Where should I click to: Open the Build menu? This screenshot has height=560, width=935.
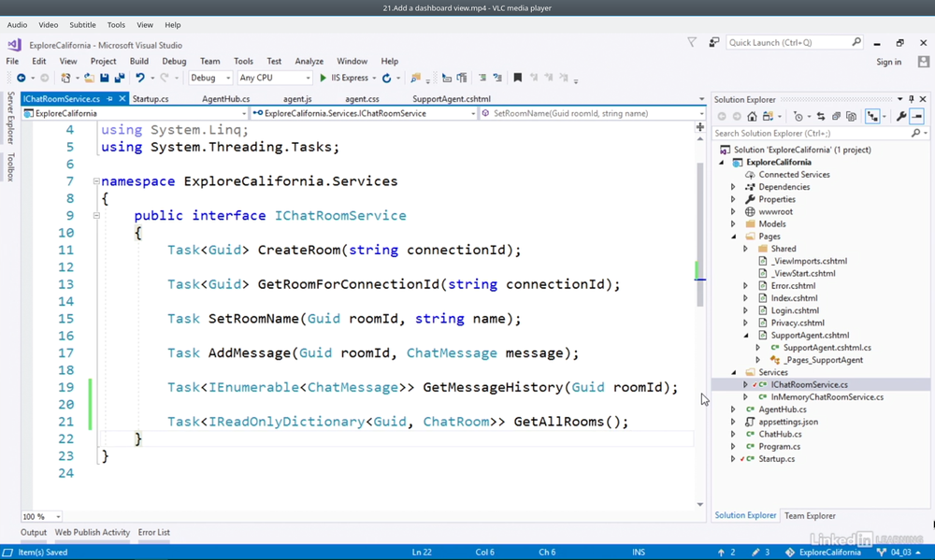click(x=139, y=62)
